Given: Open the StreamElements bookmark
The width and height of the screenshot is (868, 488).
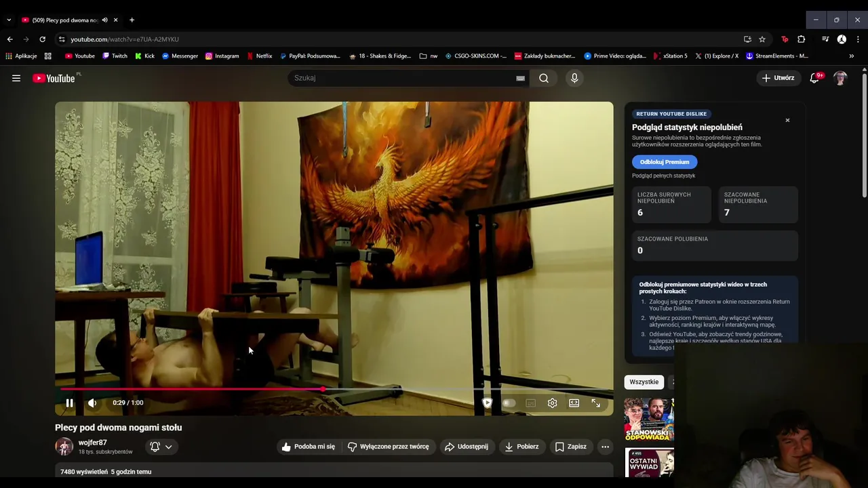Looking at the screenshot, I should click(x=777, y=56).
